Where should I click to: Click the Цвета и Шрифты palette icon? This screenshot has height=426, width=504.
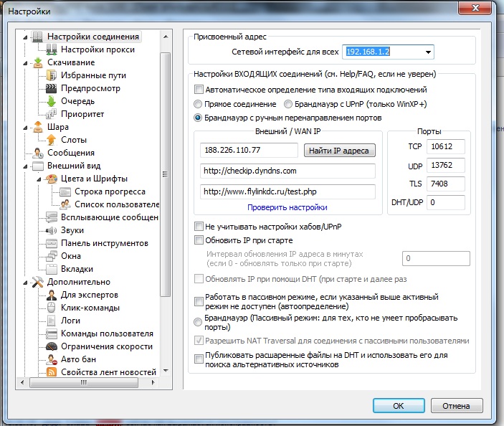tap(52, 179)
